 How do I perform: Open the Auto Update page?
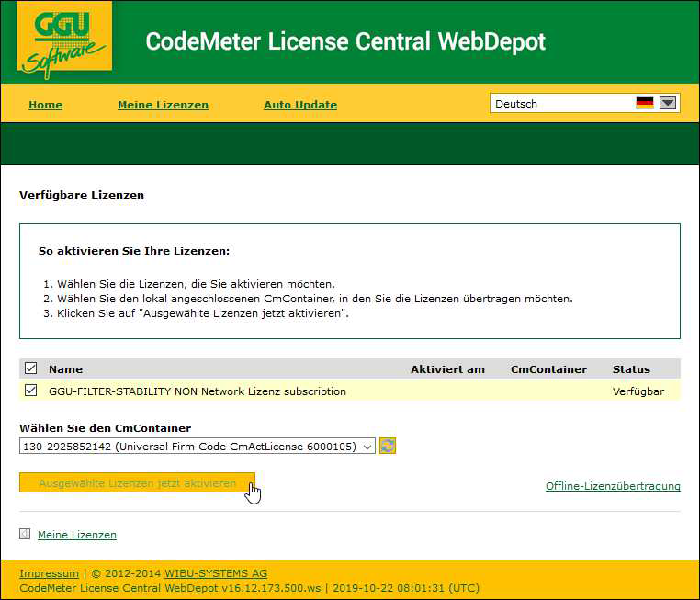click(300, 105)
